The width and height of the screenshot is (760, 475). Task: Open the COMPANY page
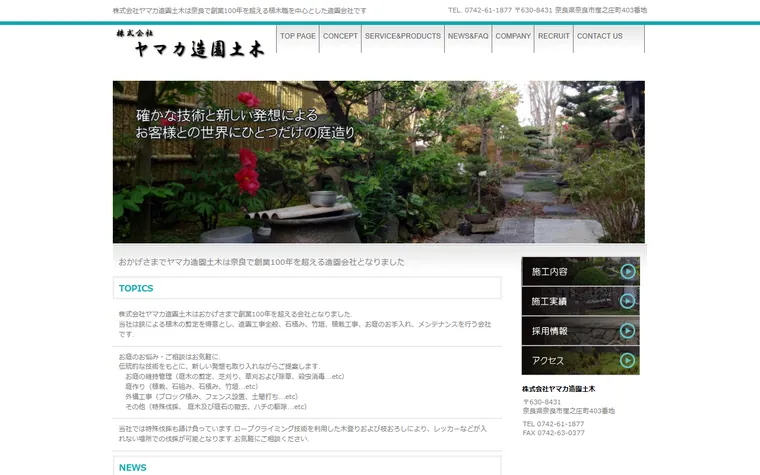coord(513,38)
